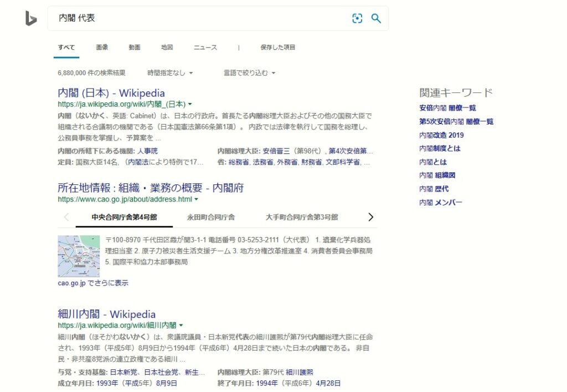Click cao.go.jp でさらに表示 link
567x392 pixels.
coord(93,283)
